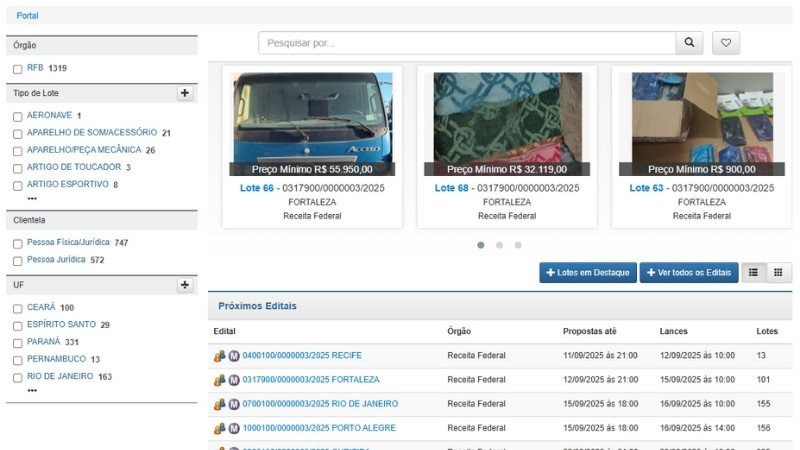Go to the second carousel page dot

pyautogui.click(x=499, y=245)
